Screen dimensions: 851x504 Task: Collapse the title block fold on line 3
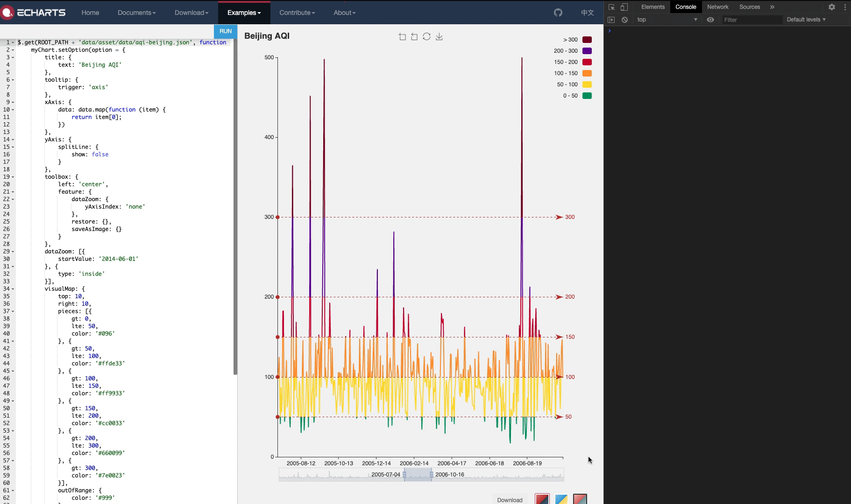[x=13, y=57]
